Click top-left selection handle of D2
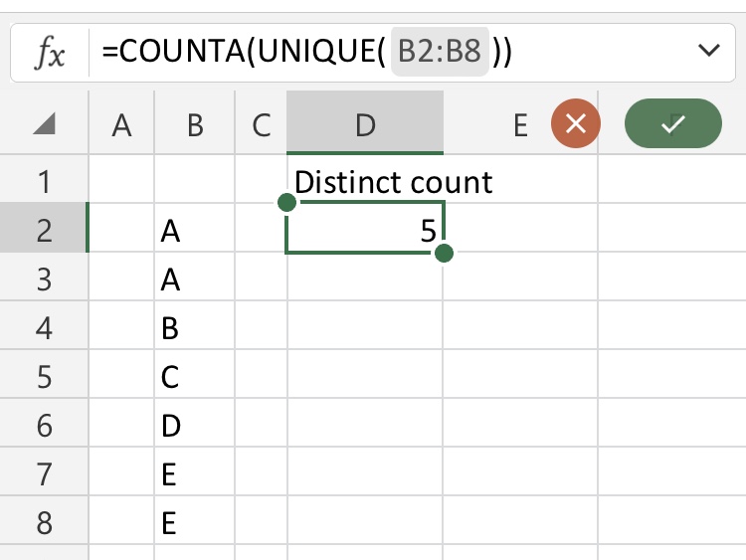Image resolution: width=746 pixels, height=560 pixels. [286, 204]
